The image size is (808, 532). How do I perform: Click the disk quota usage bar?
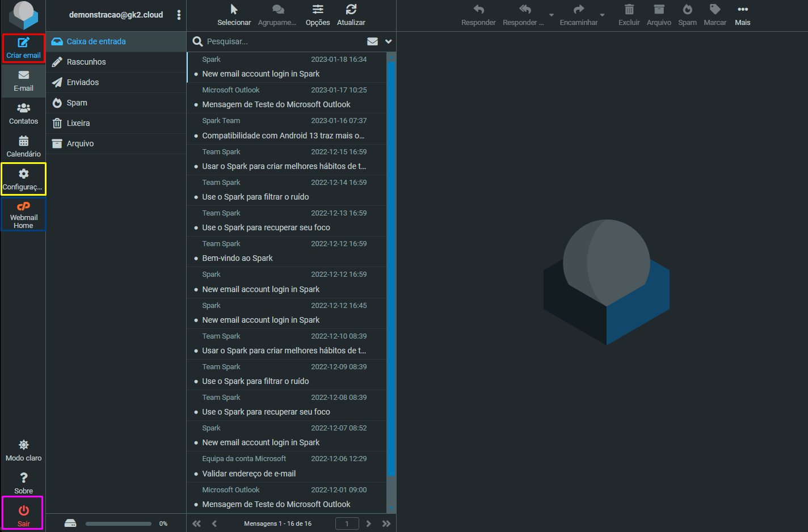tap(119, 523)
